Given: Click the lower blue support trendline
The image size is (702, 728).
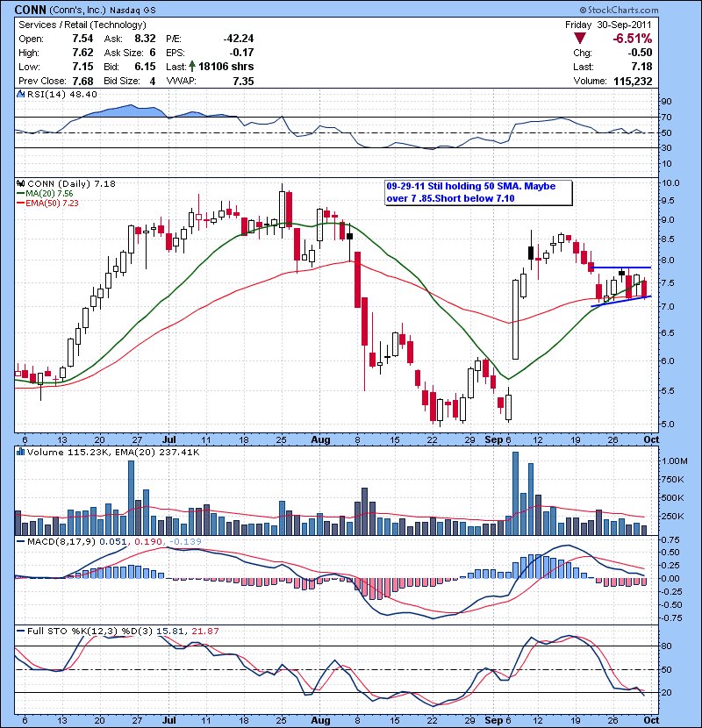Looking at the screenshot, I should point(620,302).
